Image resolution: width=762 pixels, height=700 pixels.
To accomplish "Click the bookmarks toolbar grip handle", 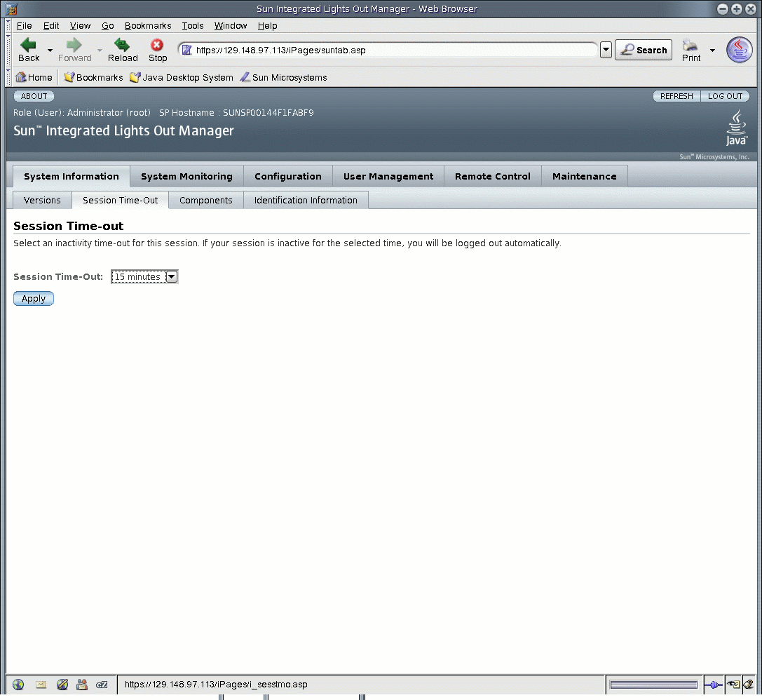I will coord(8,77).
